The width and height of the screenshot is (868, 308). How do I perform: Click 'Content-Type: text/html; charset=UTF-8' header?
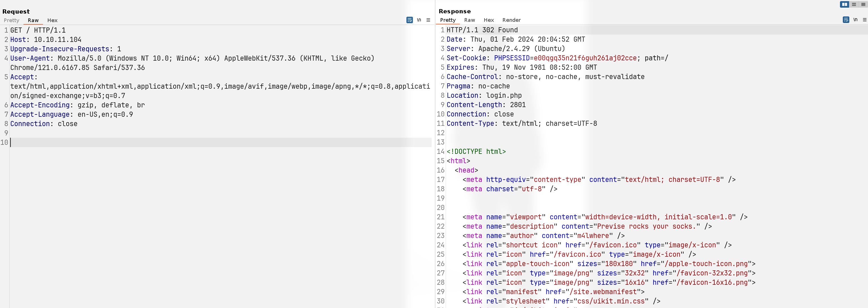pos(522,124)
